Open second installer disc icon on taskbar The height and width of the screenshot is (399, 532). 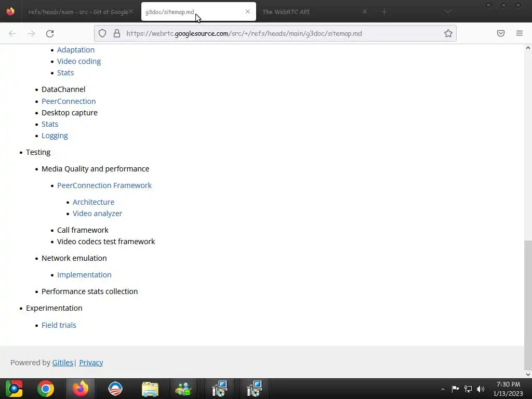pyautogui.click(x=255, y=389)
